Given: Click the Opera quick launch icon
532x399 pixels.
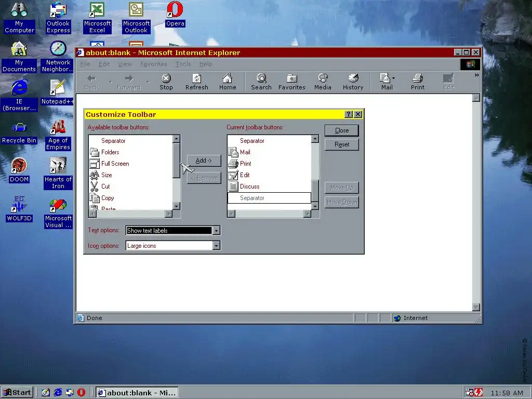Looking at the screenshot, I should tap(82, 393).
